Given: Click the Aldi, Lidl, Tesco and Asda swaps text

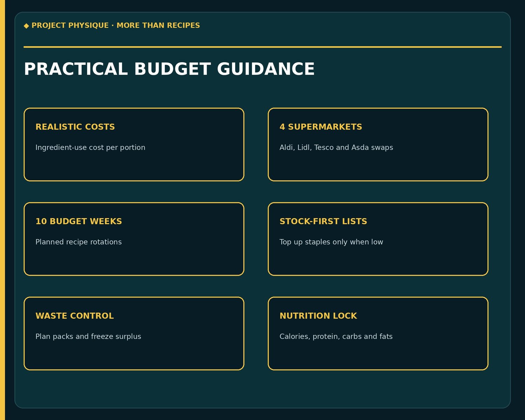Looking at the screenshot, I should tap(336, 147).
